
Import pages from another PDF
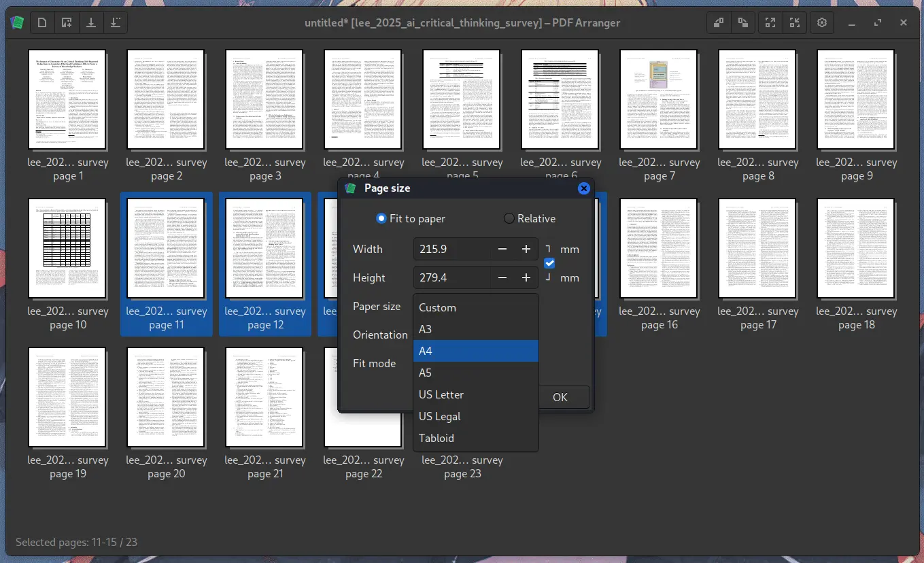coord(66,22)
